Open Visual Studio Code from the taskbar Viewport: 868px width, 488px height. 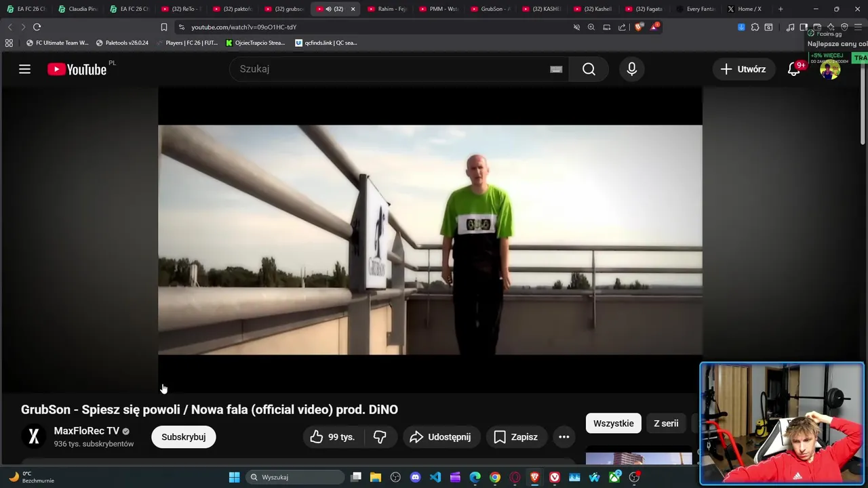(x=435, y=477)
